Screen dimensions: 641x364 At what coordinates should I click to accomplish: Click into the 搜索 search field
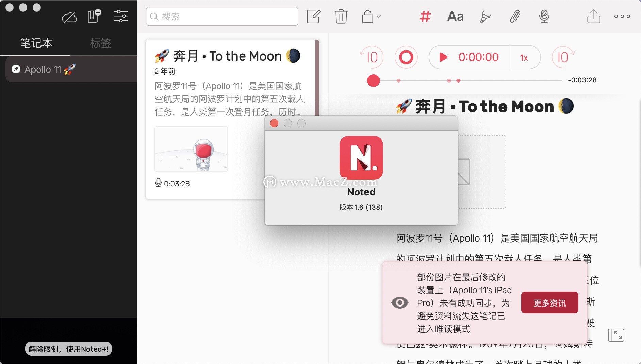(x=222, y=16)
